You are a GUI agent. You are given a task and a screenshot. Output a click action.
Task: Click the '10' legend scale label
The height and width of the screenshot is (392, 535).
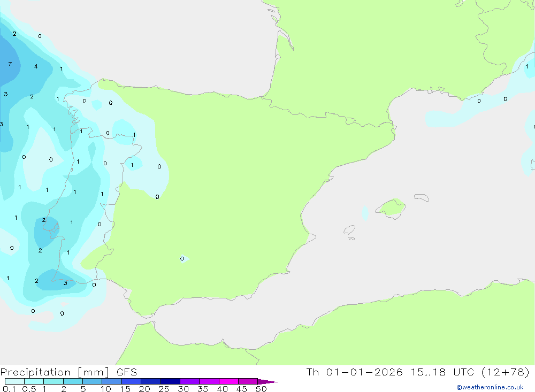106,389
